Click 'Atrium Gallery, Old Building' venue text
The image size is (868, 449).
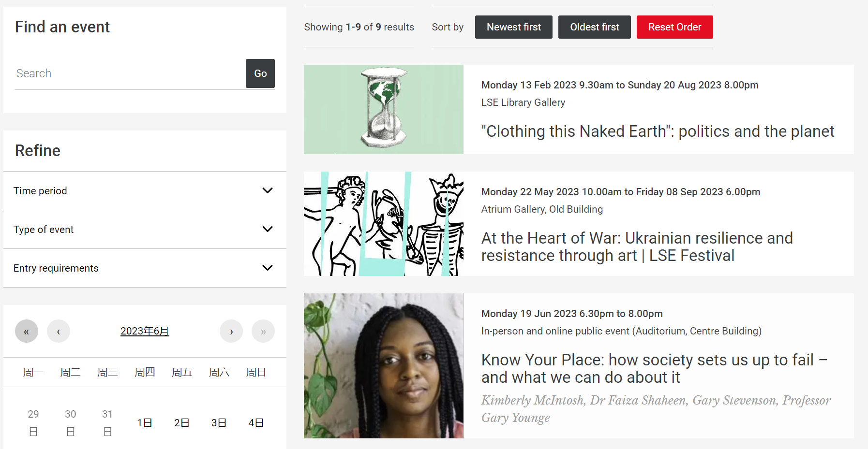tap(542, 209)
